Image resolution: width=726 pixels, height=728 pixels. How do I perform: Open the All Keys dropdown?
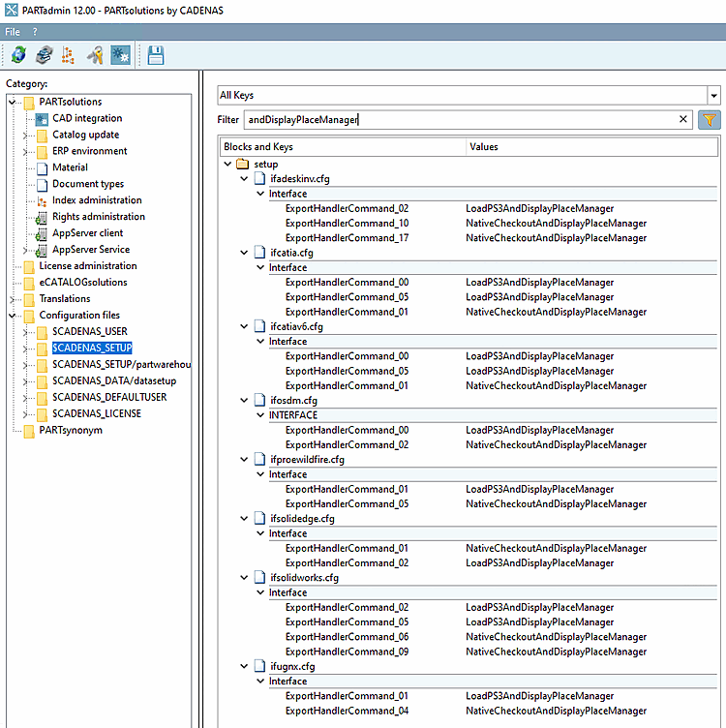(x=713, y=95)
